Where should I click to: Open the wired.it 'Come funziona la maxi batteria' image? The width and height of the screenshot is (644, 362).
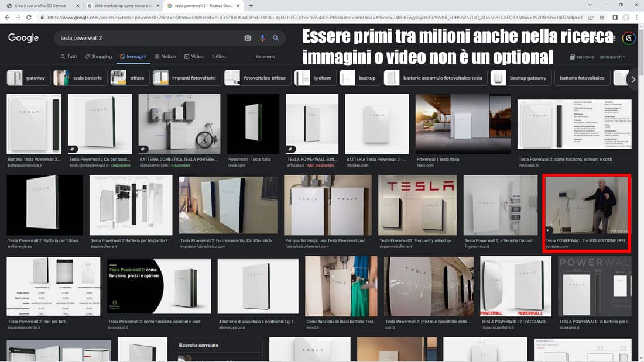(341, 287)
